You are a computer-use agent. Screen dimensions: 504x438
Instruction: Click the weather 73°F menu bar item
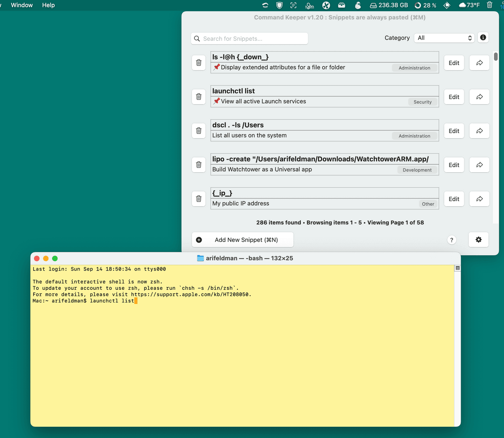469,5
